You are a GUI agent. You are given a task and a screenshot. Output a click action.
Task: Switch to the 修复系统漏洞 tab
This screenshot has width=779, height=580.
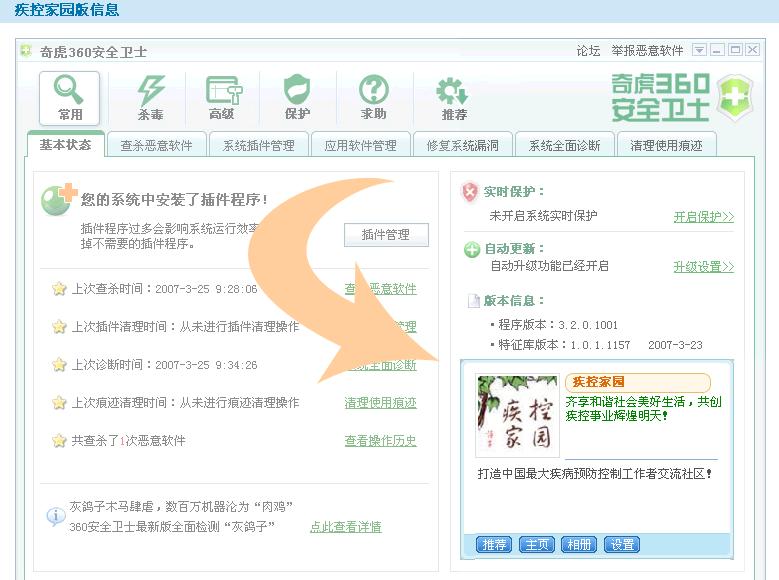pyautogui.click(x=462, y=145)
